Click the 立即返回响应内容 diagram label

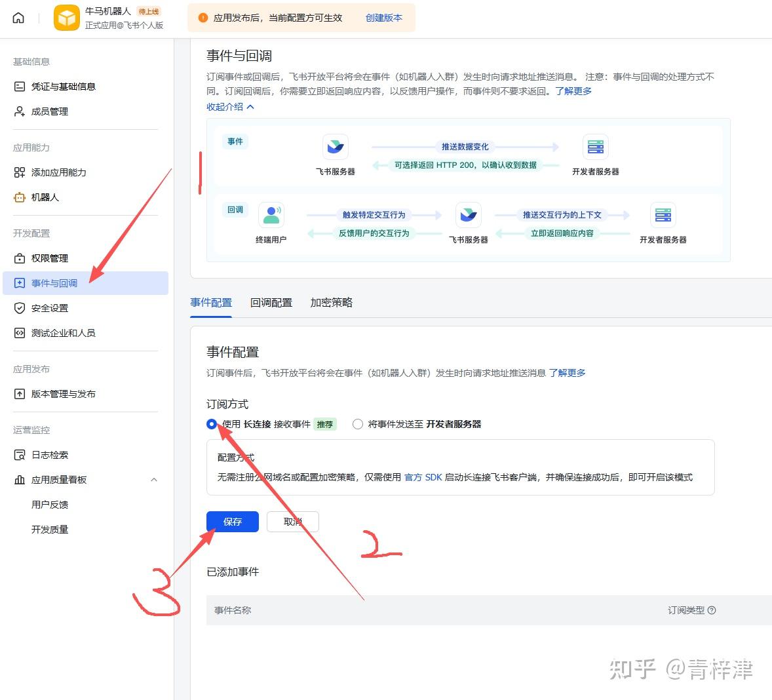(562, 233)
